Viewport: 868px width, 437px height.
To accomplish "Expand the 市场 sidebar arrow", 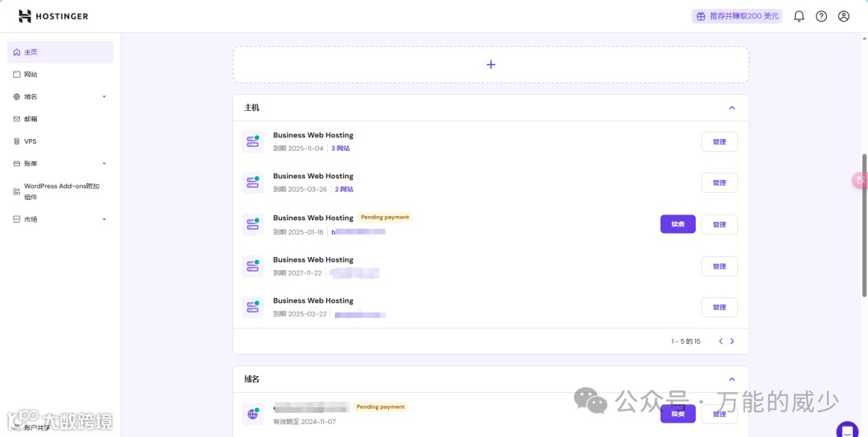I will pyautogui.click(x=104, y=219).
